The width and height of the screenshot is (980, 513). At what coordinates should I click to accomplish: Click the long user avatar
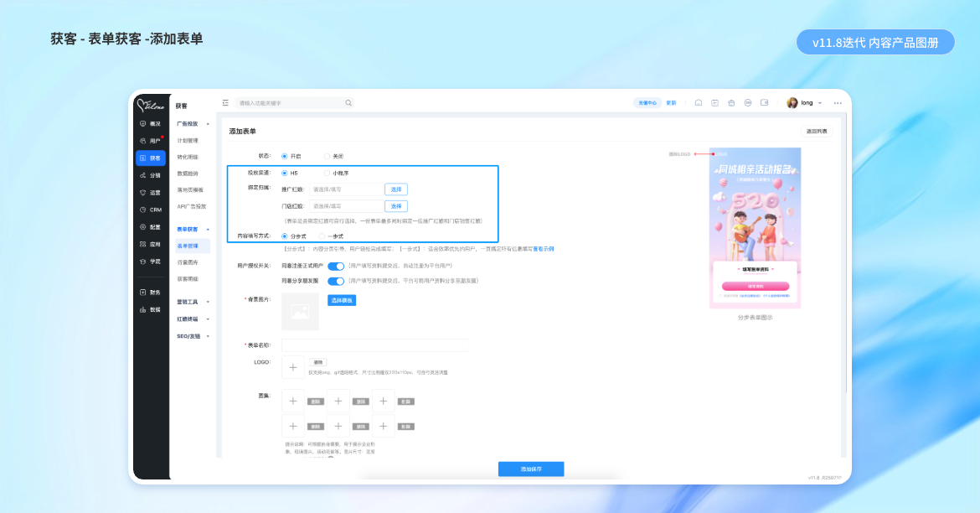click(792, 102)
